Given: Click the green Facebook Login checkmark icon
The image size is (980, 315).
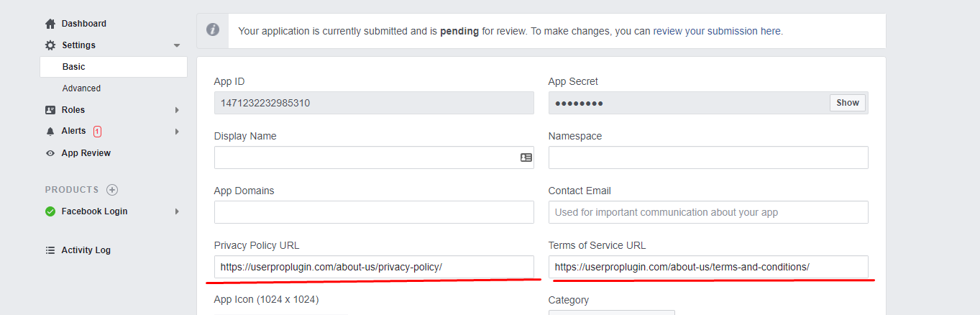Looking at the screenshot, I should pos(50,211).
